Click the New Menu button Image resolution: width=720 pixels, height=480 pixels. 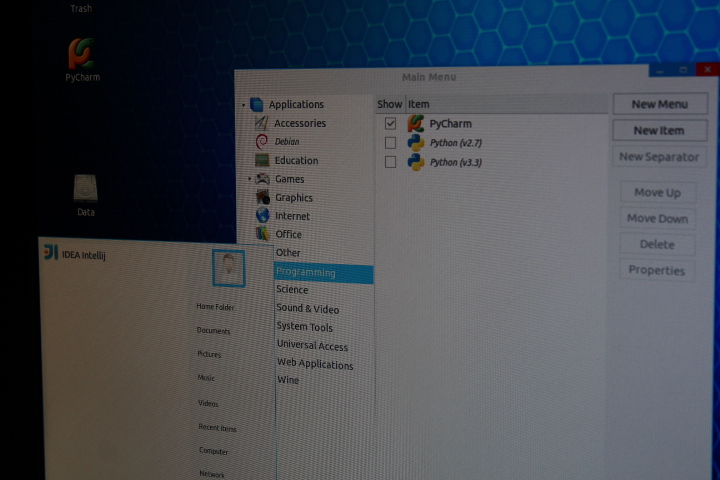click(659, 104)
